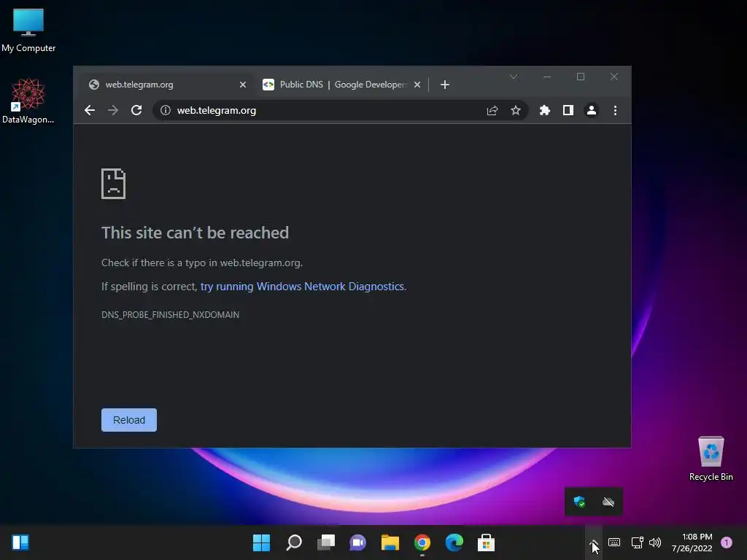
Task: Click the Reload button on error page
Action: (x=129, y=420)
